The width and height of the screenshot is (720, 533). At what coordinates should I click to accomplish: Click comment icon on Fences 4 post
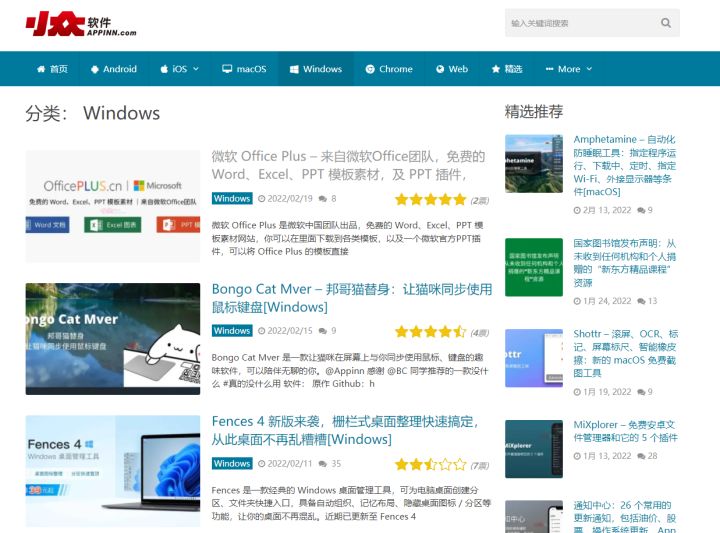[x=322, y=464]
